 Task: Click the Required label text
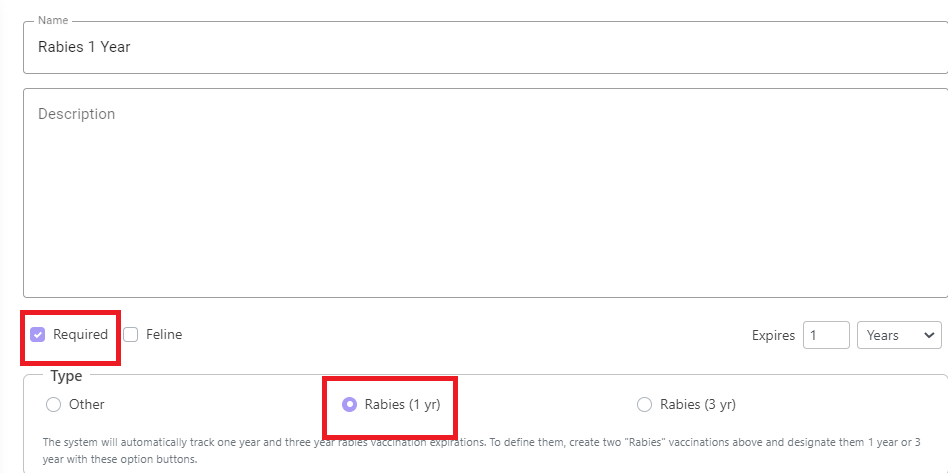[x=80, y=334]
